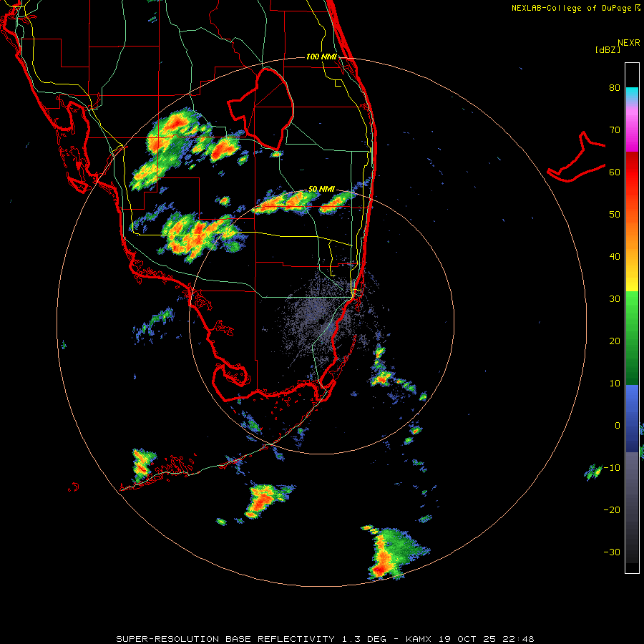Viewport: 644px width, 644px height.
Task: Click the 10 value on the dBZ scale
Action: (x=615, y=384)
